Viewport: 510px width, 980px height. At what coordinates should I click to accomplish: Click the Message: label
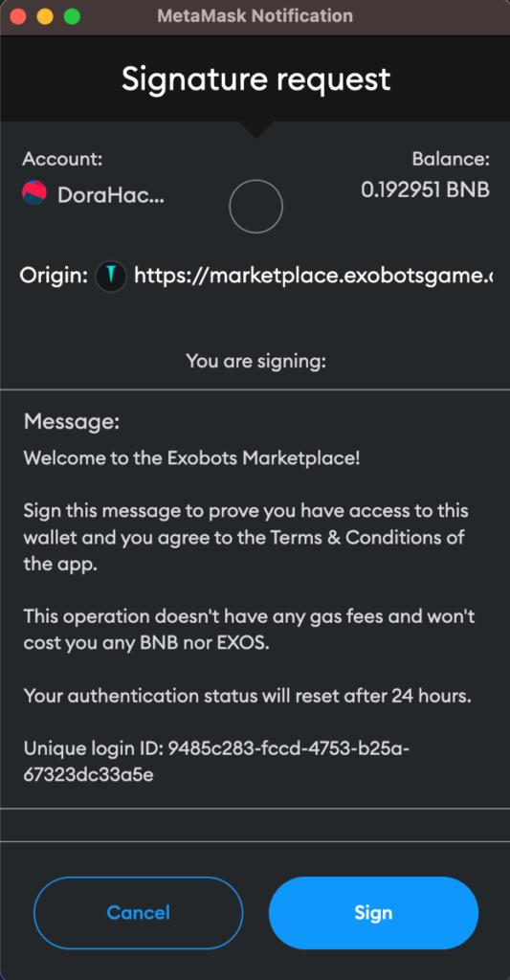point(71,421)
